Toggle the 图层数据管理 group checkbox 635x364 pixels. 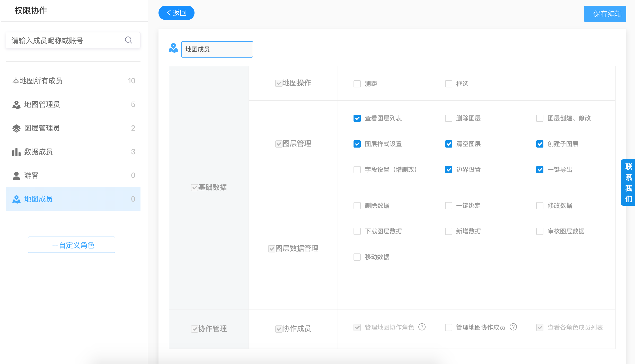coord(272,249)
